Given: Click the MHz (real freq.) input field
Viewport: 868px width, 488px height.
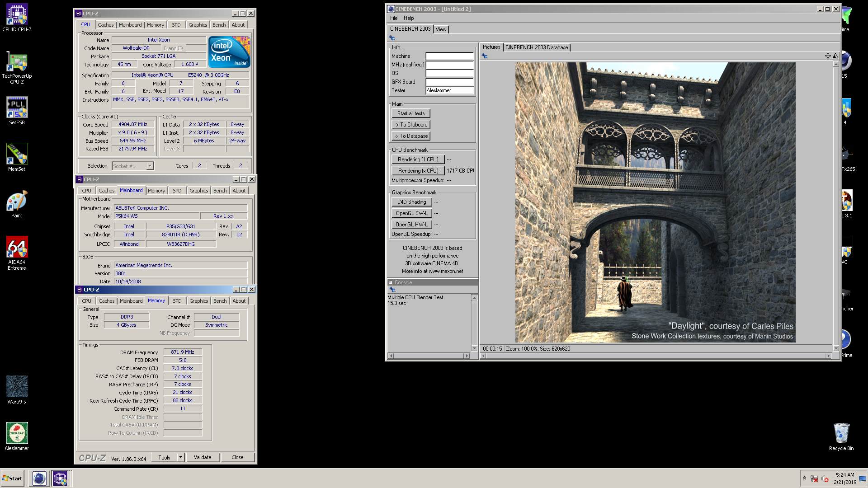Looking at the screenshot, I should pyautogui.click(x=449, y=65).
